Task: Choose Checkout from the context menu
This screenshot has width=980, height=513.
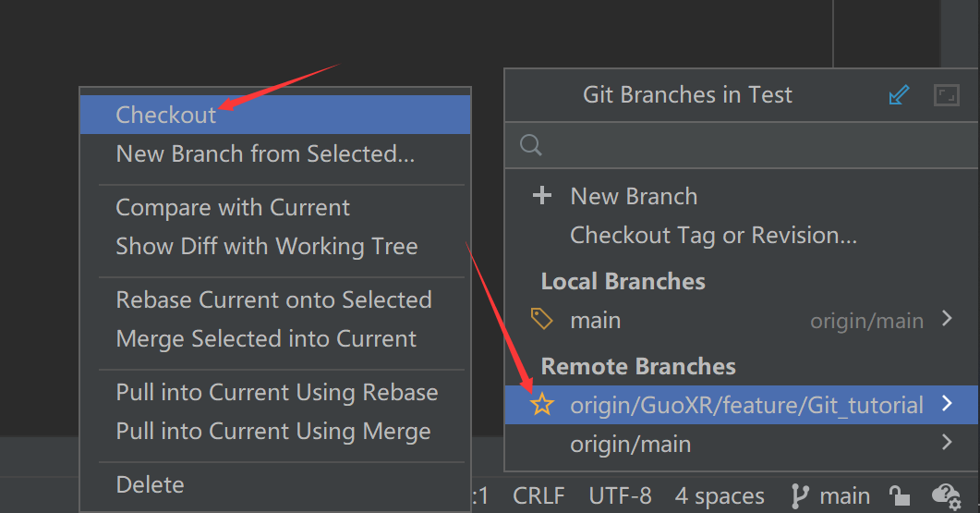Action: pos(166,115)
